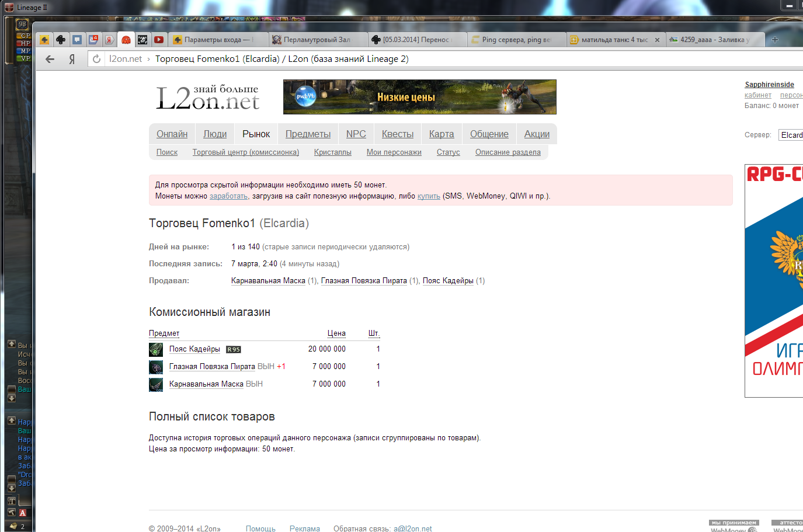The image size is (803, 532).
Task: Open the Люди menu section
Action: coord(215,134)
